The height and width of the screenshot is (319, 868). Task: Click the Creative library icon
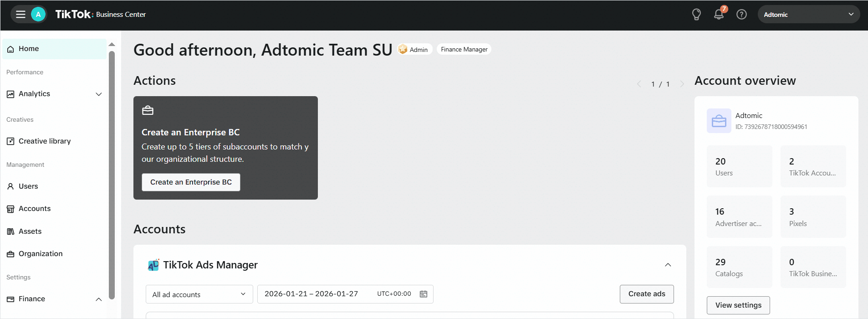[x=10, y=141]
